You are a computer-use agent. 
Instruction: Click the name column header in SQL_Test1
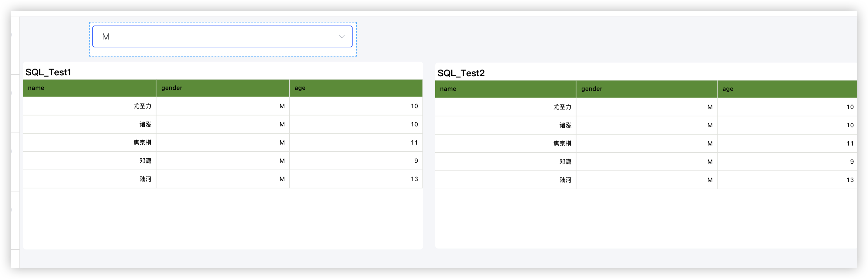pos(89,88)
